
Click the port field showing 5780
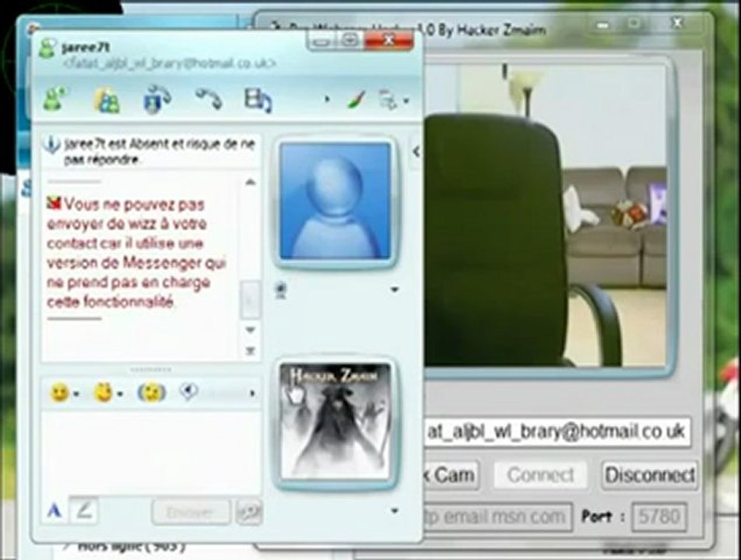(x=658, y=516)
